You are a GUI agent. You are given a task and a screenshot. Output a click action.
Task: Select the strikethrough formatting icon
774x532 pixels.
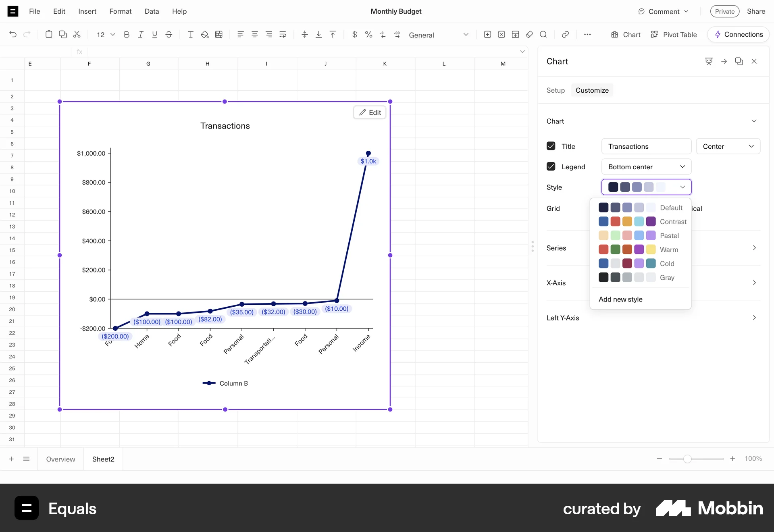click(x=169, y=35)
